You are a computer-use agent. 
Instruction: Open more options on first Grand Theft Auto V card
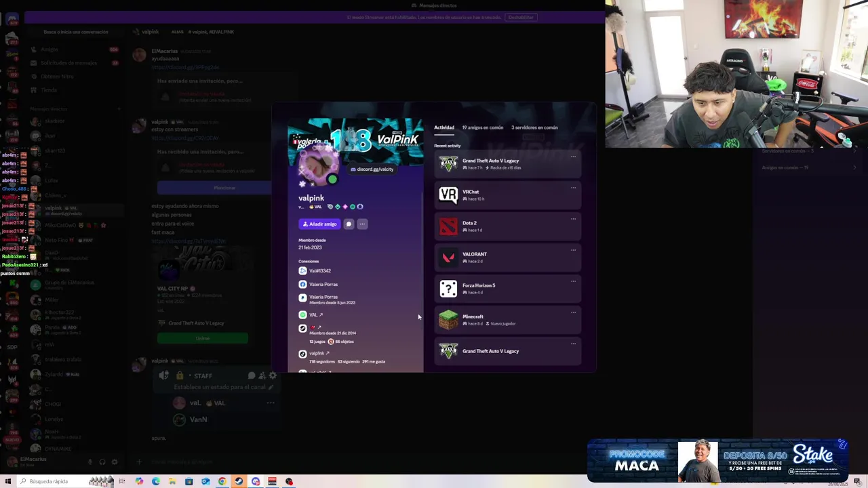click(573, 157)
